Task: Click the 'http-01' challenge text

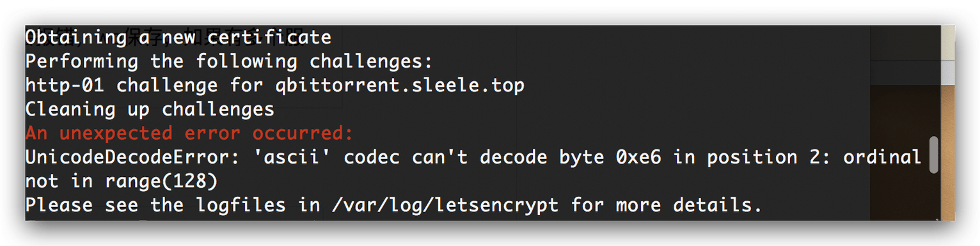Action: [x=65, y=85]
